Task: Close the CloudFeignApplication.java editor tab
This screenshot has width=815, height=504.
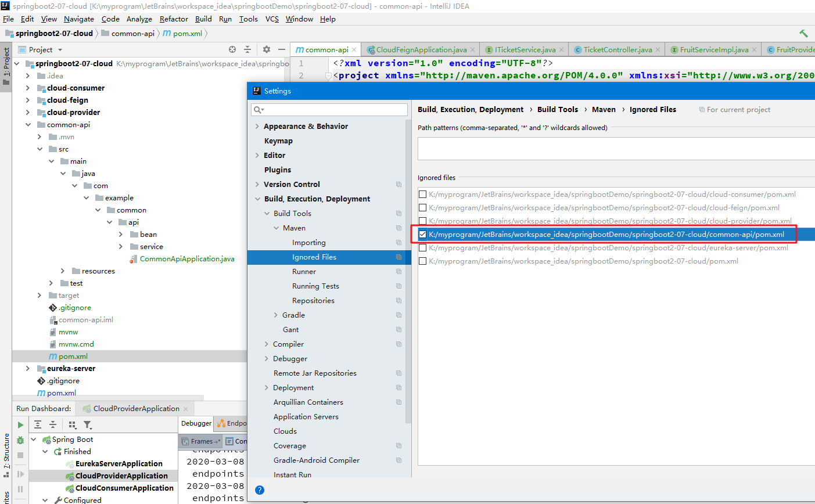Action: tap(473, 50)
